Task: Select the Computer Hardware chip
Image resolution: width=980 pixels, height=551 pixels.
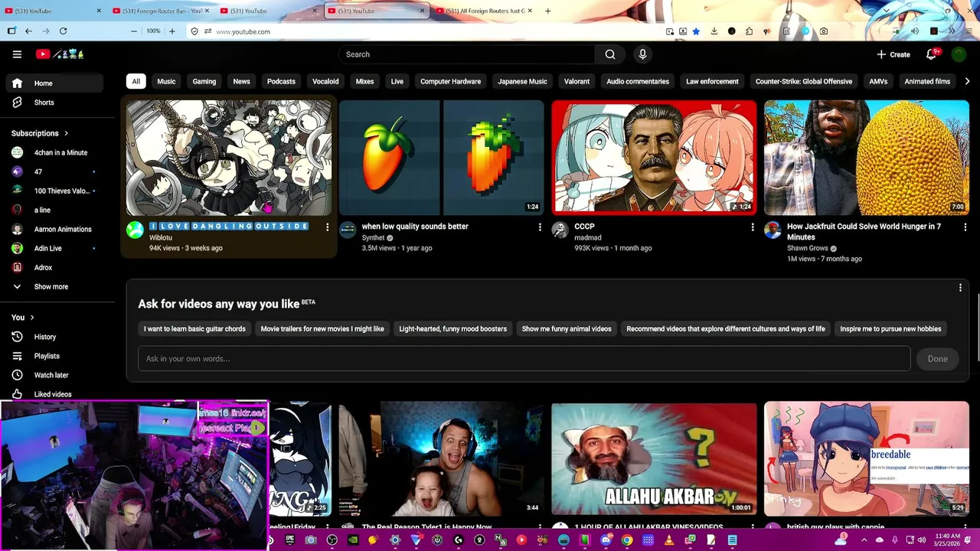Action: (451, 81)
